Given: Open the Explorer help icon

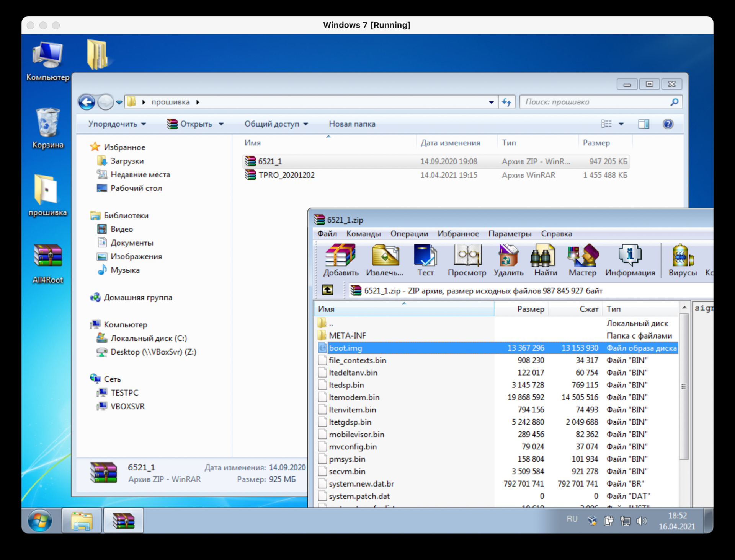Looking at the screenshot, I should pyautogui.click(x=668, y=124).
